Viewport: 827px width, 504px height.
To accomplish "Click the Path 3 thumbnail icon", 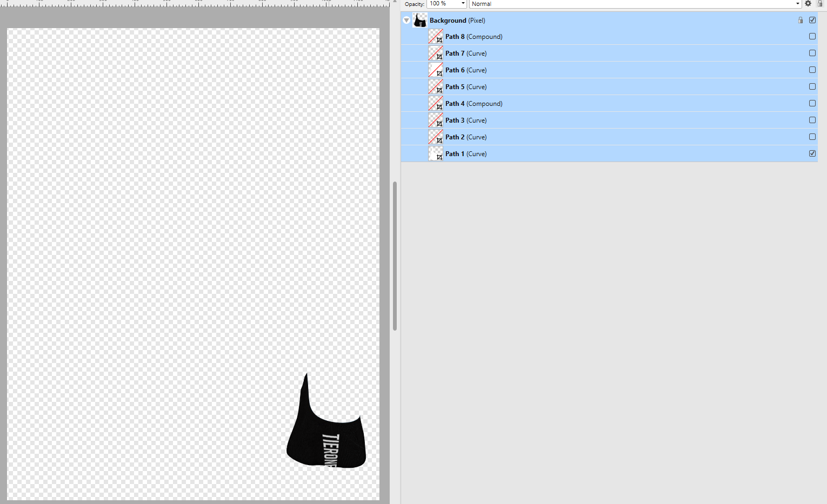I will [x=436, y=120].
